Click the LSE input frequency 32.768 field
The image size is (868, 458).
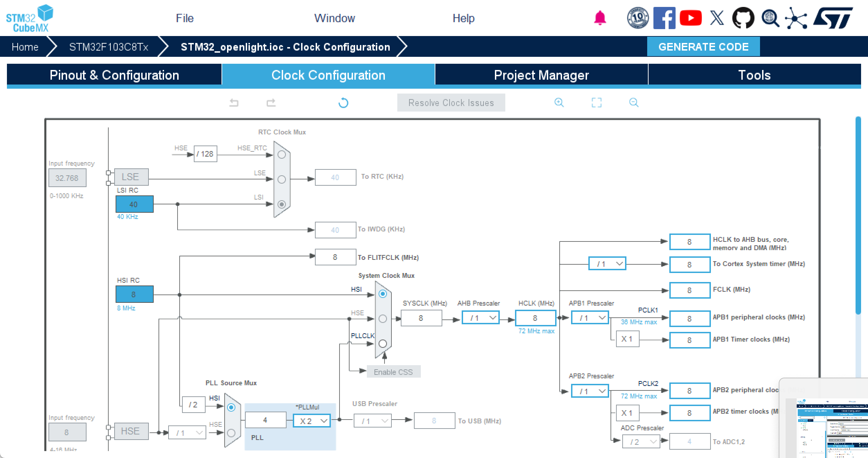67,178
